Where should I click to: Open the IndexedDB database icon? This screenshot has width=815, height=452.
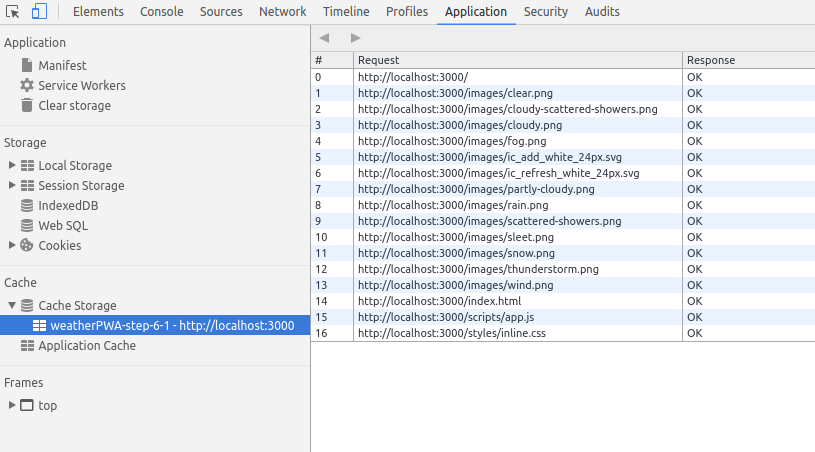coord(27,206)
